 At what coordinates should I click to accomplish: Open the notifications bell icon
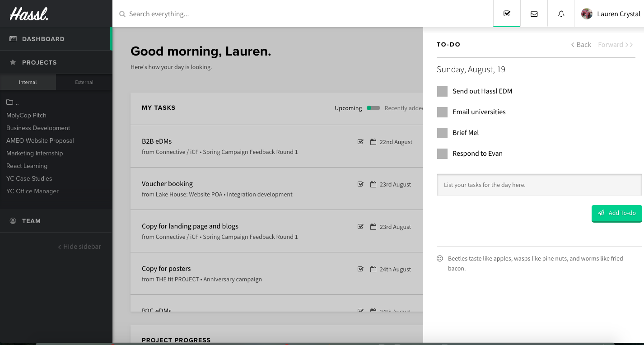pos(561,14)
